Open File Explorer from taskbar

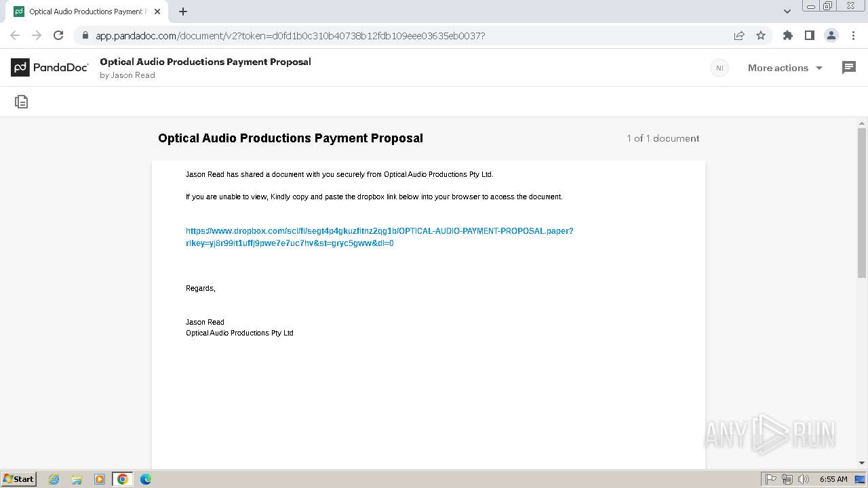coord(77,479)
